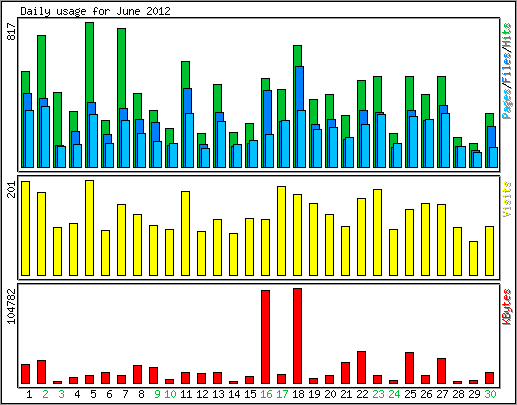This screenshot has height=405, width=517.
Task: Click the red KBytes bar for day 16
Action: coord(265,337)
